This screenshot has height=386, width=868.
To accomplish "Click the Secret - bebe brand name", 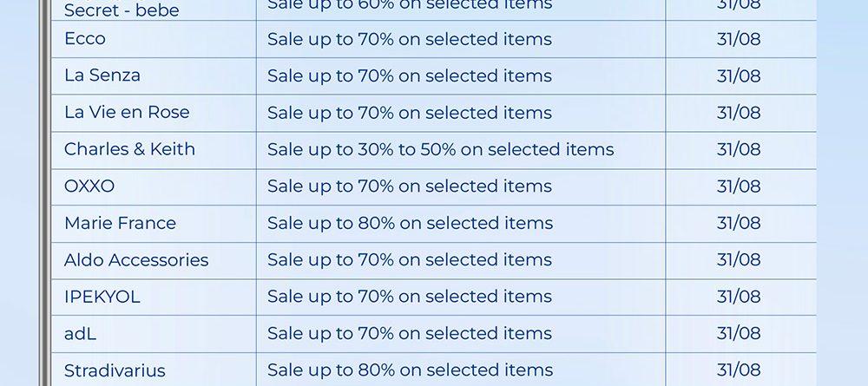I will coord(122,10).
